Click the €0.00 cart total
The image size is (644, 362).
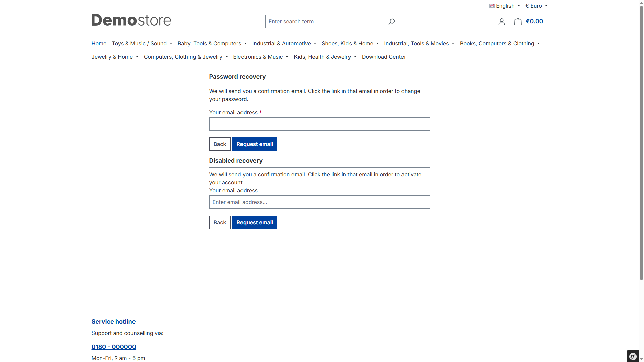click(x=534, y=21)
